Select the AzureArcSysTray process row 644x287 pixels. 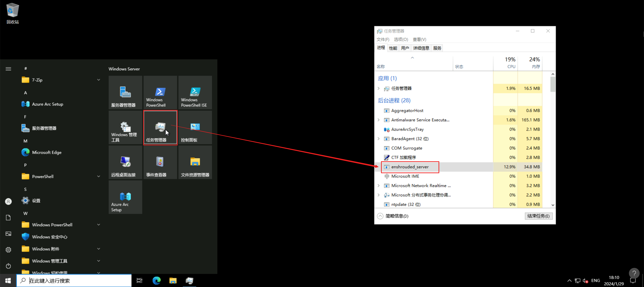459,129
